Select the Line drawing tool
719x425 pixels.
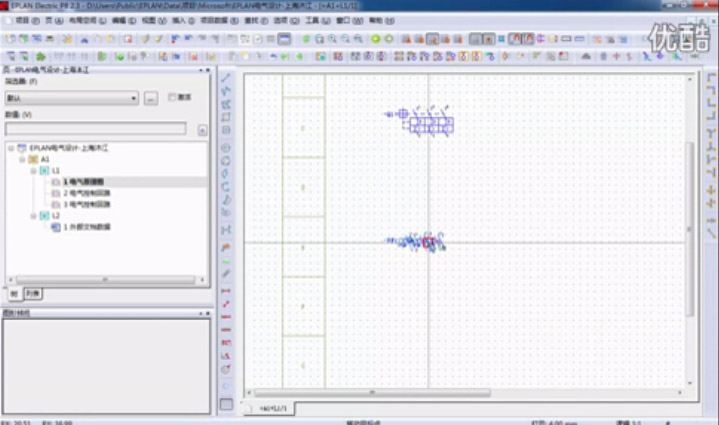click(x=226, y=78)
